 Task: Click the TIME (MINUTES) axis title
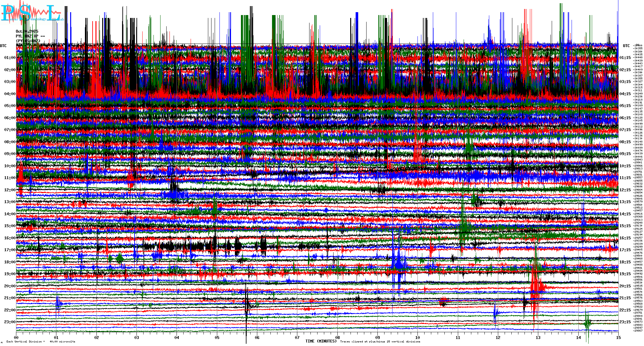coord(321,341)
